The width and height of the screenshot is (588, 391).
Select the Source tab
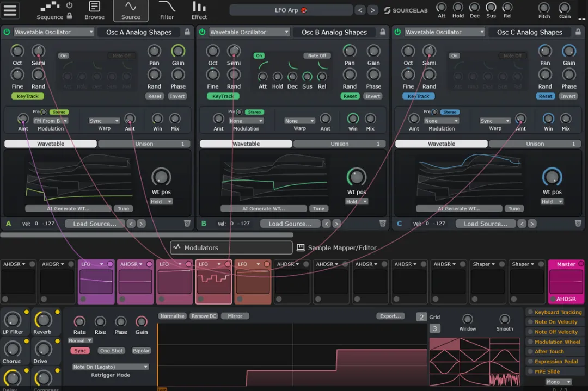point(131,11)
